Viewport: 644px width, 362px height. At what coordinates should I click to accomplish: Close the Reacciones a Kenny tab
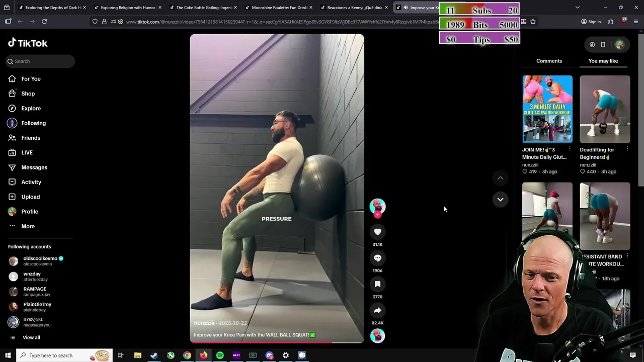tap(386, 8)
